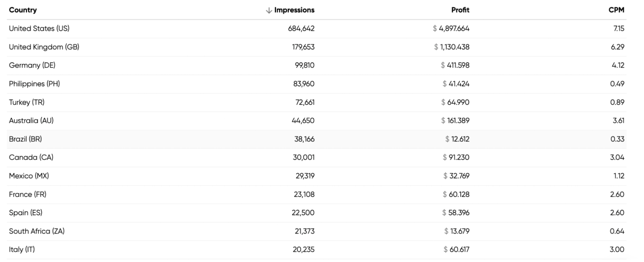Select the United Kingdom (GB) row
Image resolution: width=644 pixels, height=262 pixels.
317,47
